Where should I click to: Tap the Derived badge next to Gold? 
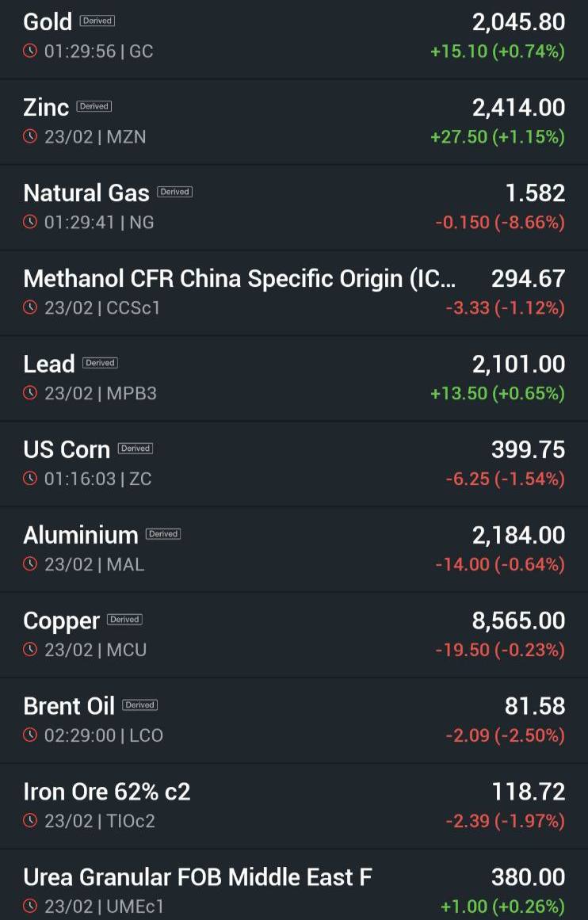97,21
